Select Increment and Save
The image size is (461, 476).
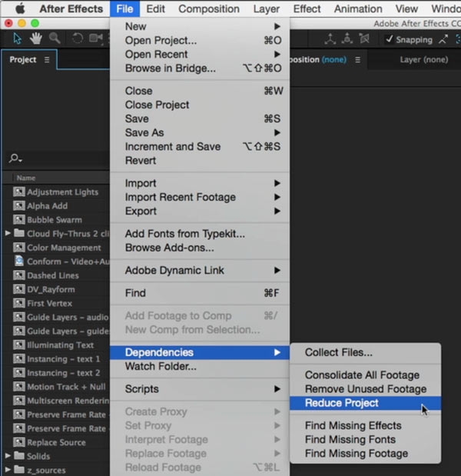(200, 147)
